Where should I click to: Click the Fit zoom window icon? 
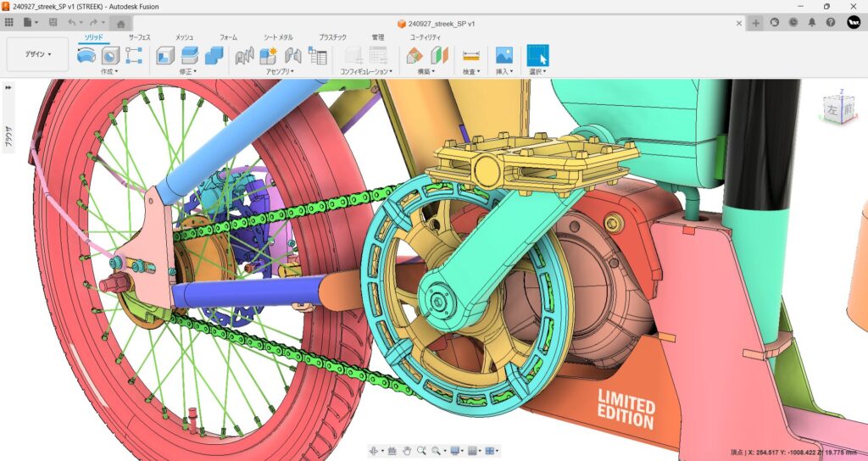[437, 451]
